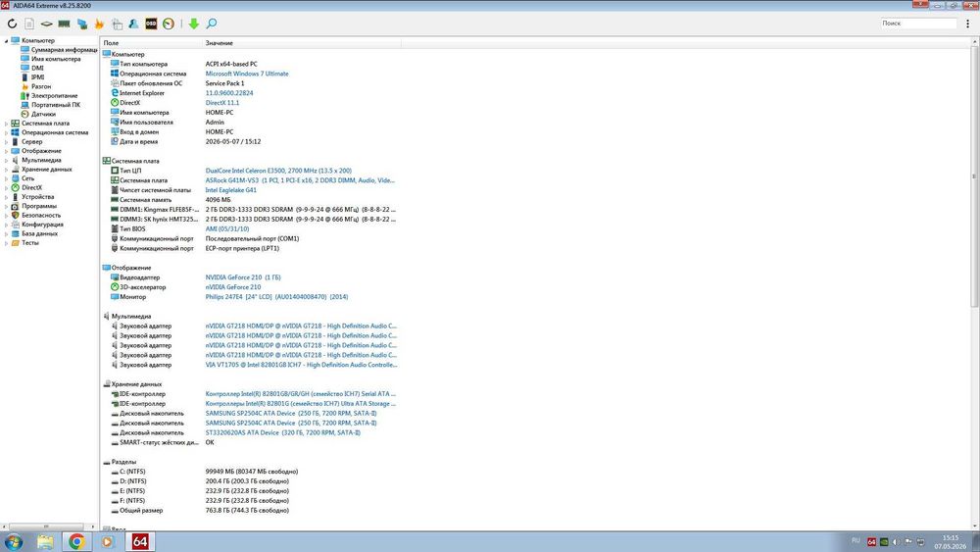This screenshot has height=552, width=980.
Task: Select the Безопасность tree node
Action: (x=41, y=215)
